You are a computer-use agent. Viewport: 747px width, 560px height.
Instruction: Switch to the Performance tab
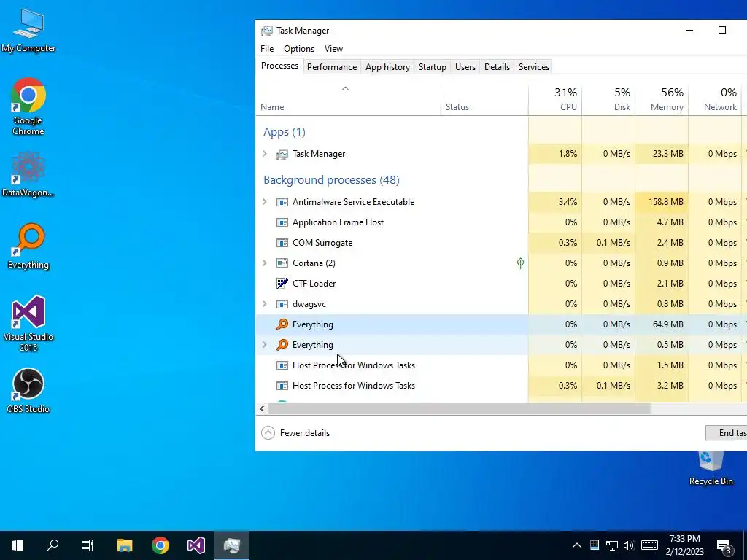(332, 67)
